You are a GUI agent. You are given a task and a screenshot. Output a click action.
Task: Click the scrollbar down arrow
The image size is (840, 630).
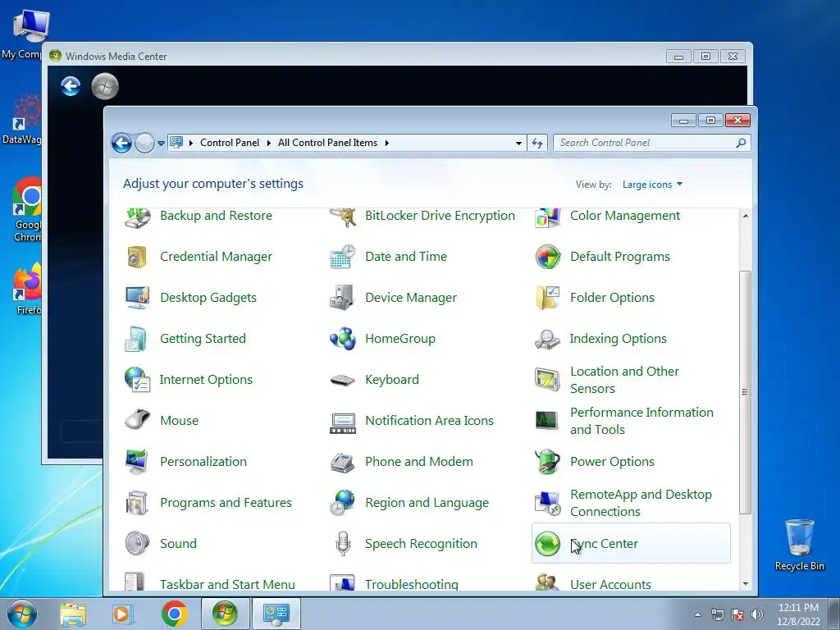[745, 584]
